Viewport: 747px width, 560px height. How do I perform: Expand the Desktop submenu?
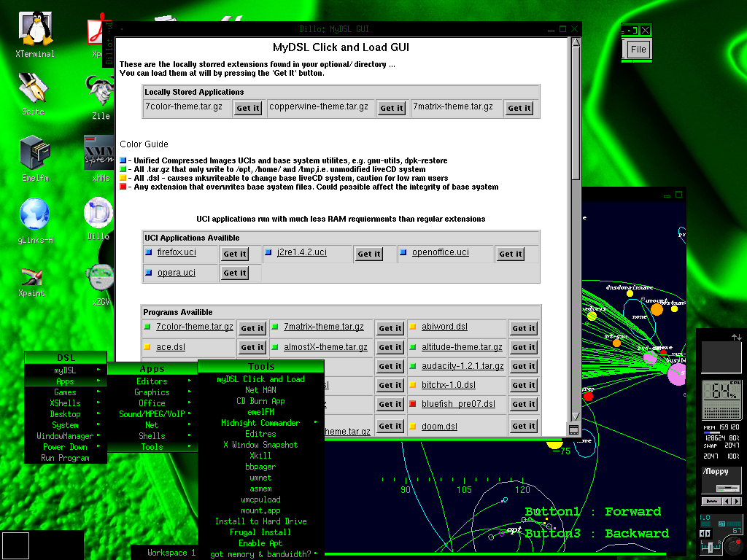tap(65, 414)
